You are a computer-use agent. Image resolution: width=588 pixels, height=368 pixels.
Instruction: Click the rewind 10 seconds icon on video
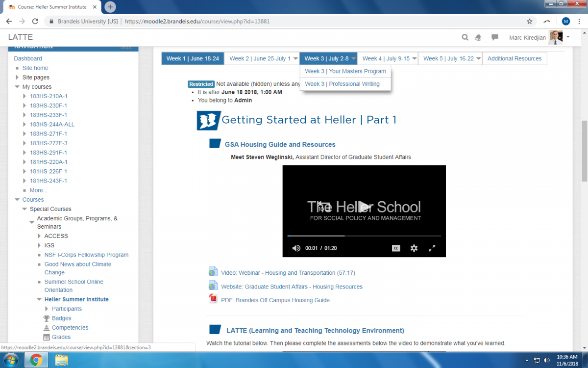point(324,206)
